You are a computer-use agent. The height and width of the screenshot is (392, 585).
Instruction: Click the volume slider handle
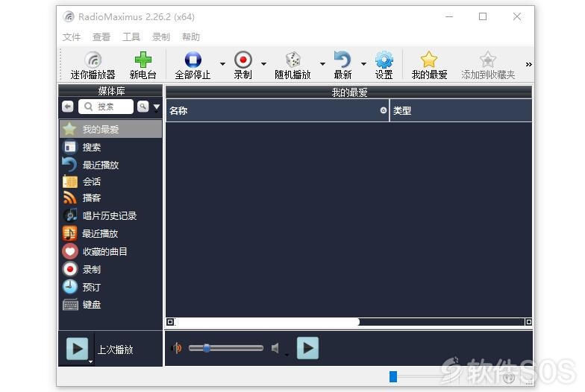point(206,348)
